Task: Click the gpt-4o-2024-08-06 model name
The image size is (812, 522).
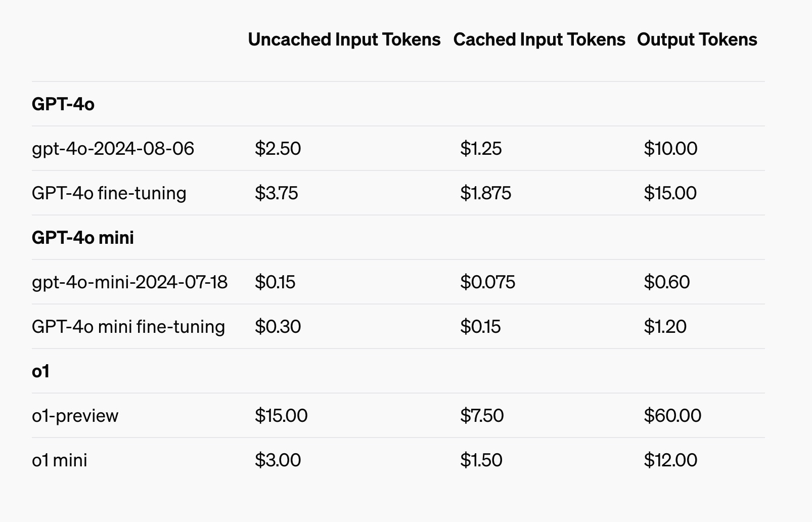Action: [113, 148]
